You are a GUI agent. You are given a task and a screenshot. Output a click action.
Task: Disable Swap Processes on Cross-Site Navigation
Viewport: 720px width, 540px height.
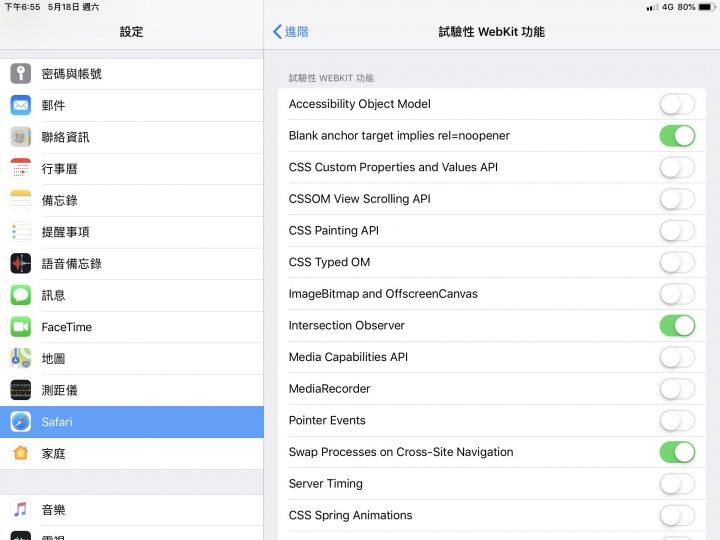677,452
